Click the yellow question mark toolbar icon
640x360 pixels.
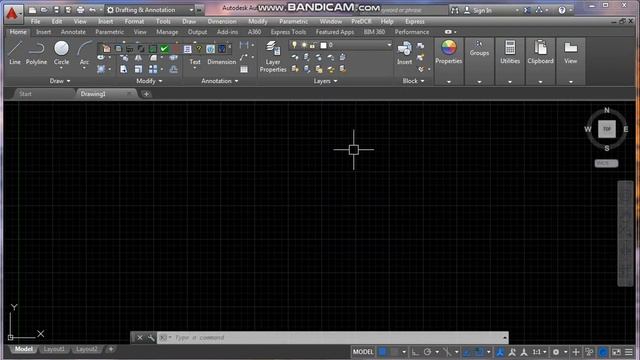coord(199,49)
